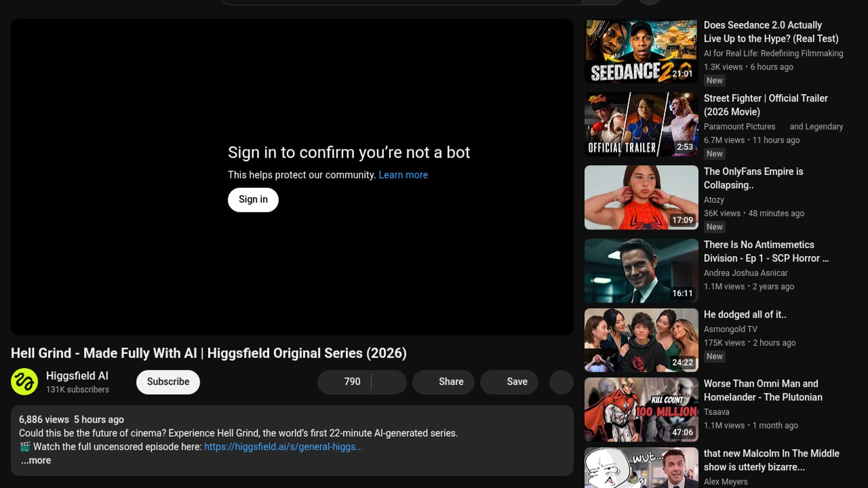Open the round more actions button

coord(561,382)
